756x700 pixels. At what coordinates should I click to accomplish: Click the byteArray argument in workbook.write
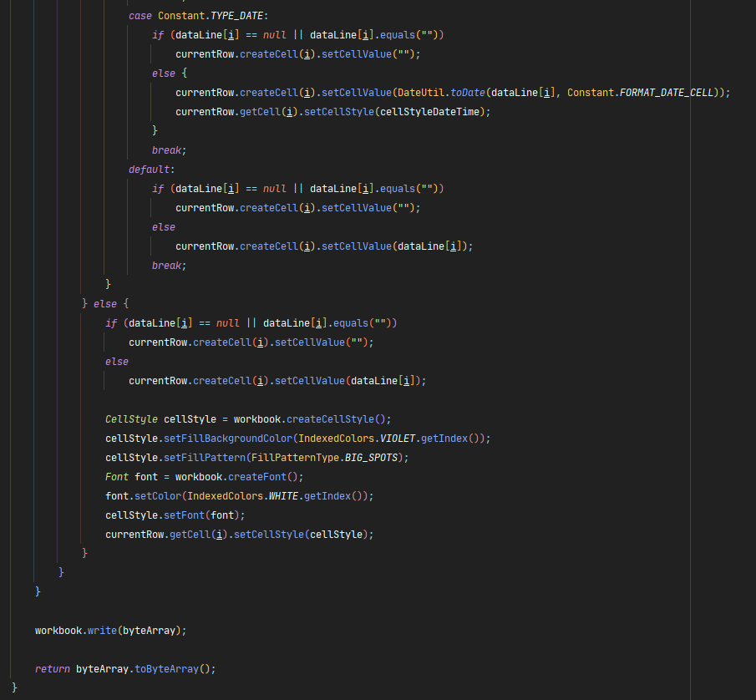click(x=149, y=631)
